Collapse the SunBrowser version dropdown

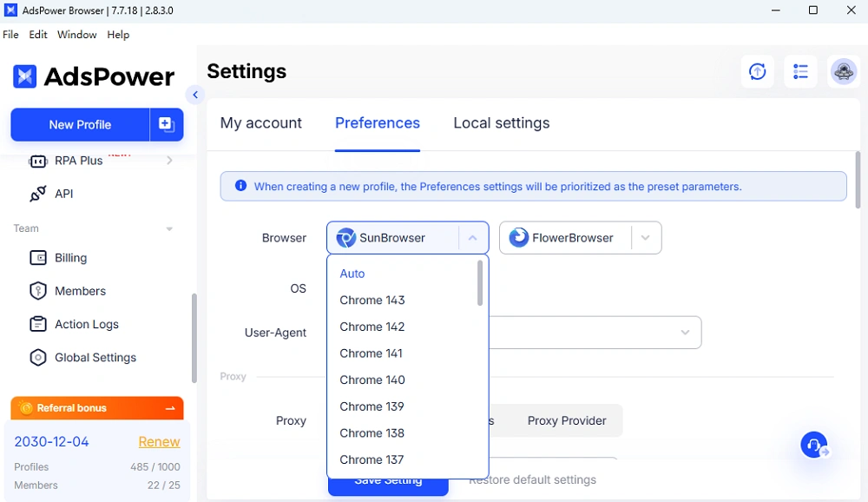tap(472, 238)
